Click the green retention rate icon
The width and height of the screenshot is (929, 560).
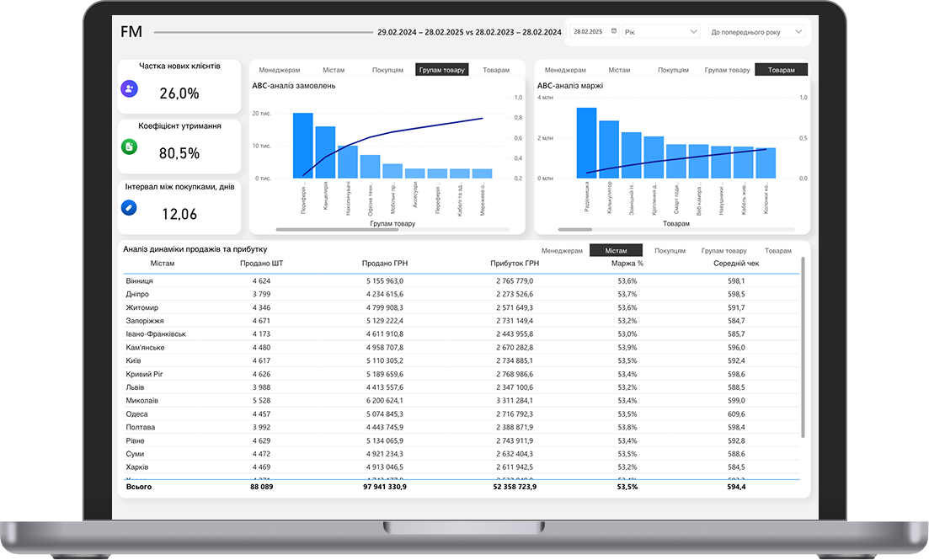click(x=129, y=147)
